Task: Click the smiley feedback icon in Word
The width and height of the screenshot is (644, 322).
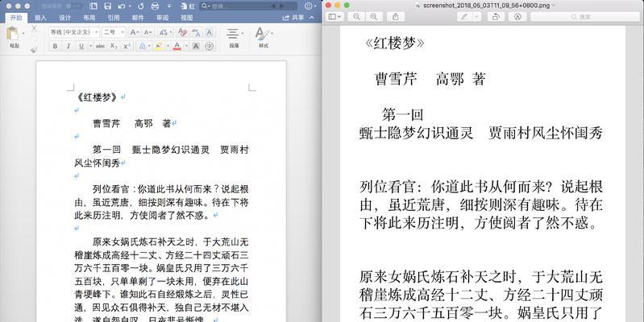Action: coord(309,6)
